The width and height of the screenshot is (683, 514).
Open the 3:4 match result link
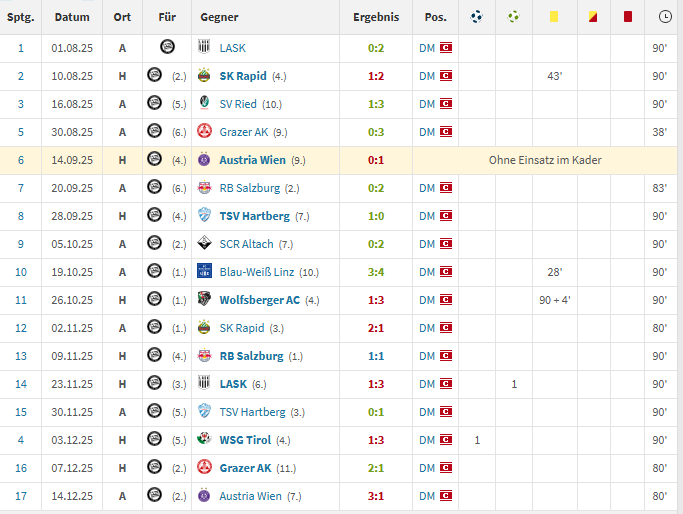click(x=376, y=272)
